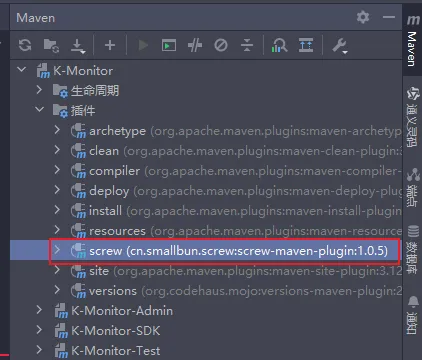422x360 pixels.
Task: Reload all Maven projects
Action: pyautogui.click(x=25, y=45)
